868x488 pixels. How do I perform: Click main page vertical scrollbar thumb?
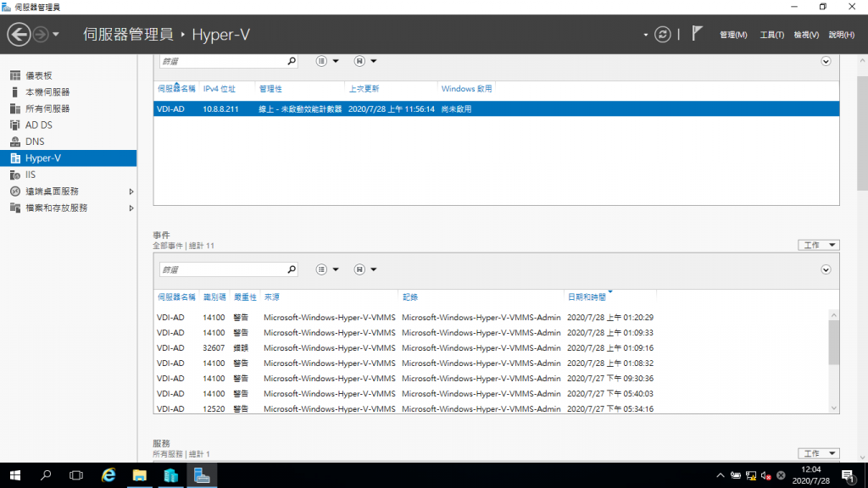[862, 133]
